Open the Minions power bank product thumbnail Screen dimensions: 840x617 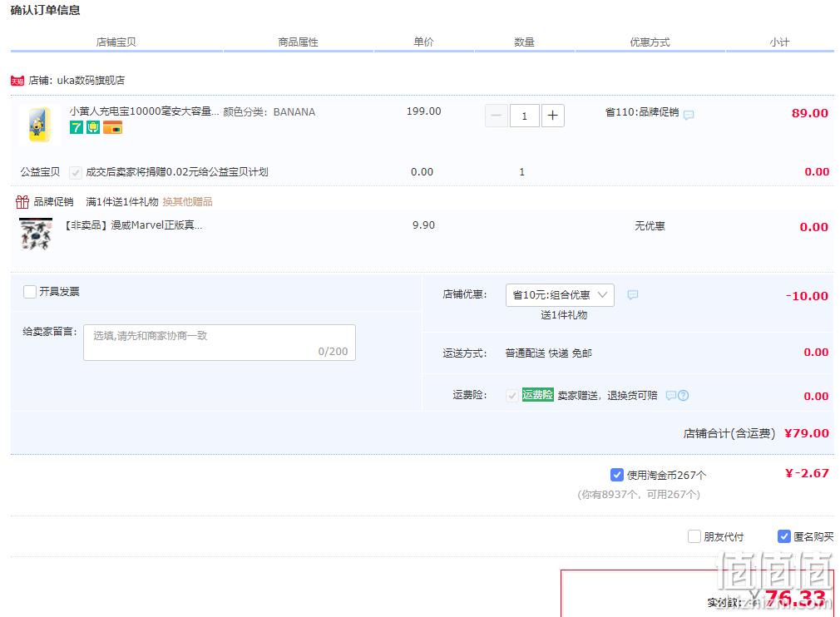(39, 125)
